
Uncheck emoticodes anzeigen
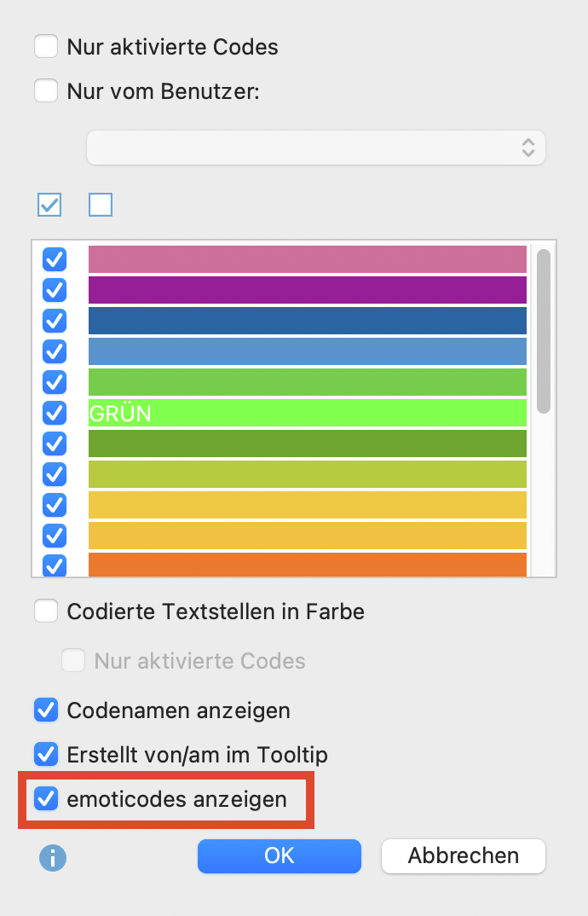click(46, 800)
